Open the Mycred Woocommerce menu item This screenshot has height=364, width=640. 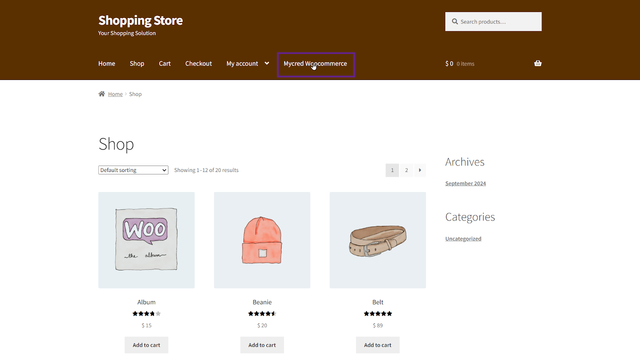pyautogui.click(x=315, y=64)
